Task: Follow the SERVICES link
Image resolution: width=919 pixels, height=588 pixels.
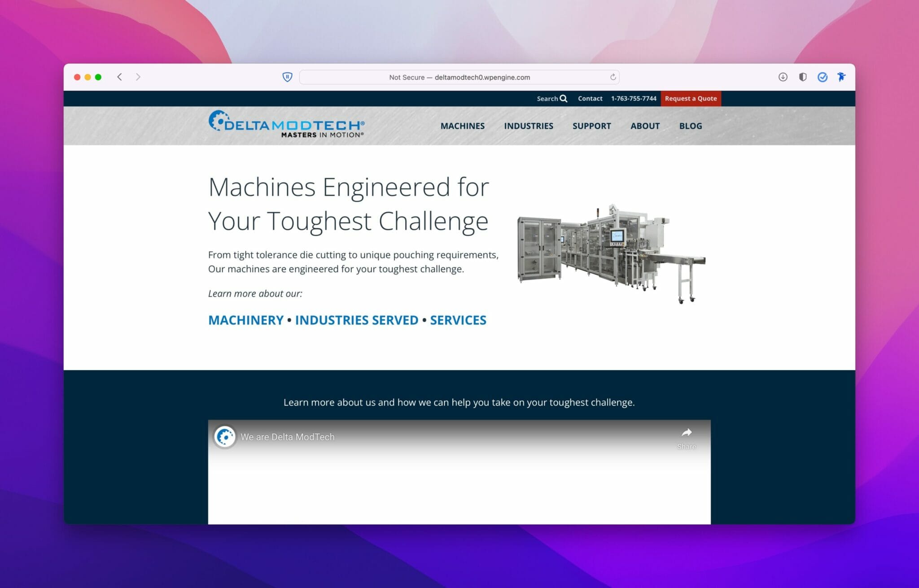Action: pyautogui.click(x=458, y=320)
